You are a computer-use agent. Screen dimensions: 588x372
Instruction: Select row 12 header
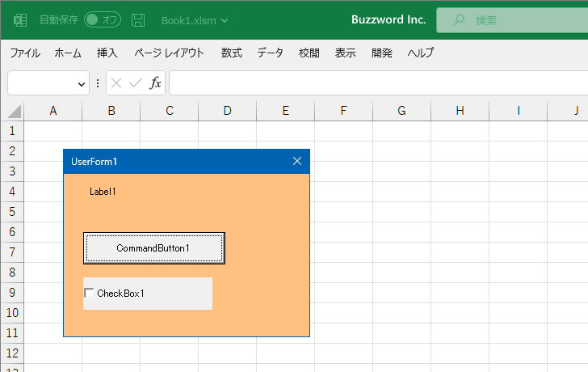point(12,353)
